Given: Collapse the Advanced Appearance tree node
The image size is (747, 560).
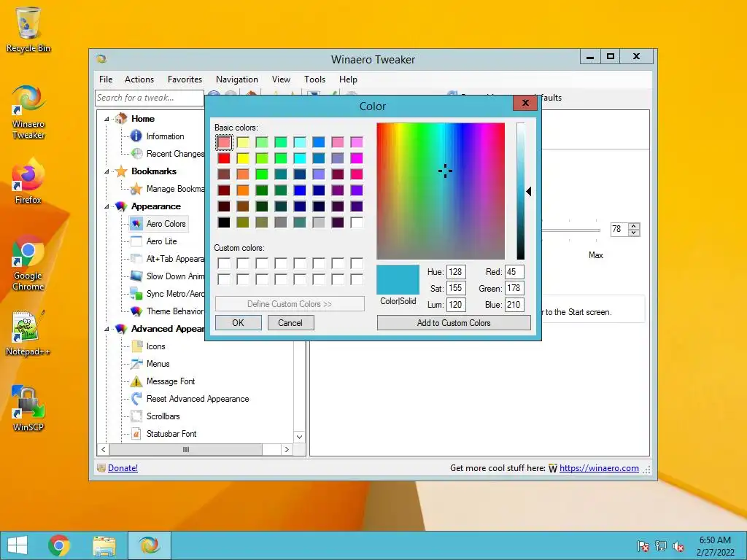Looking at the screenshot, I should 107,329.
